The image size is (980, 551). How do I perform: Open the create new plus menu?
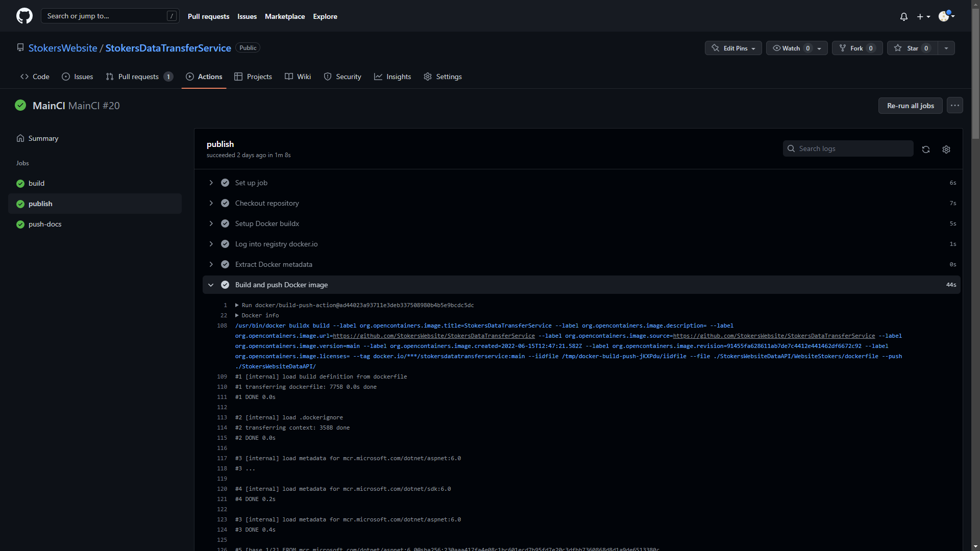(x=924, y=16)
